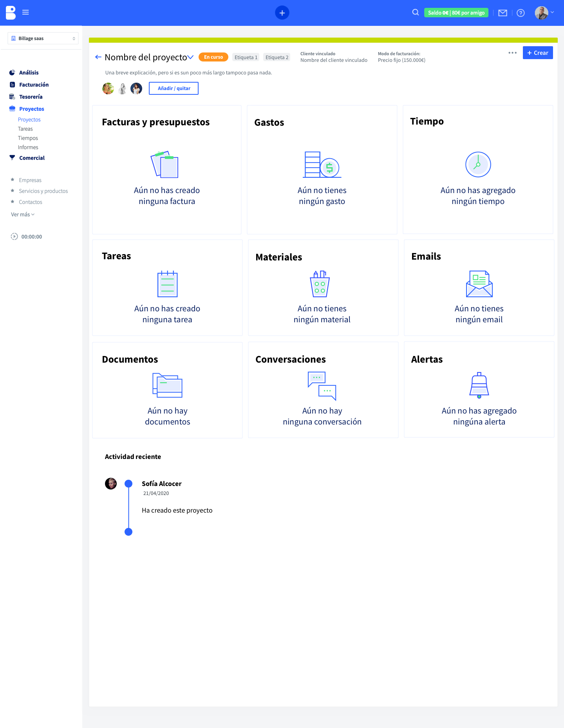Open Tesorería in the sidebar
This screenshot has width=564, height=728.
(x=31, y=97)
